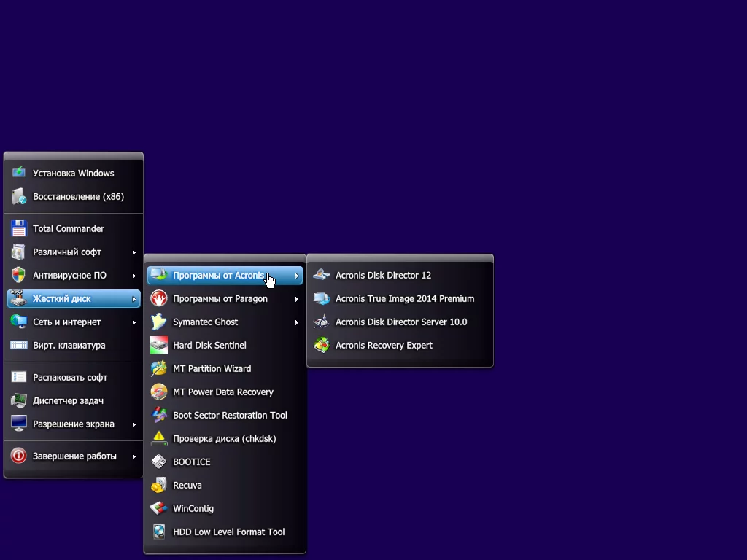
Task: Open the Вирт. клавиатура entry
Action: coord(74,345)
